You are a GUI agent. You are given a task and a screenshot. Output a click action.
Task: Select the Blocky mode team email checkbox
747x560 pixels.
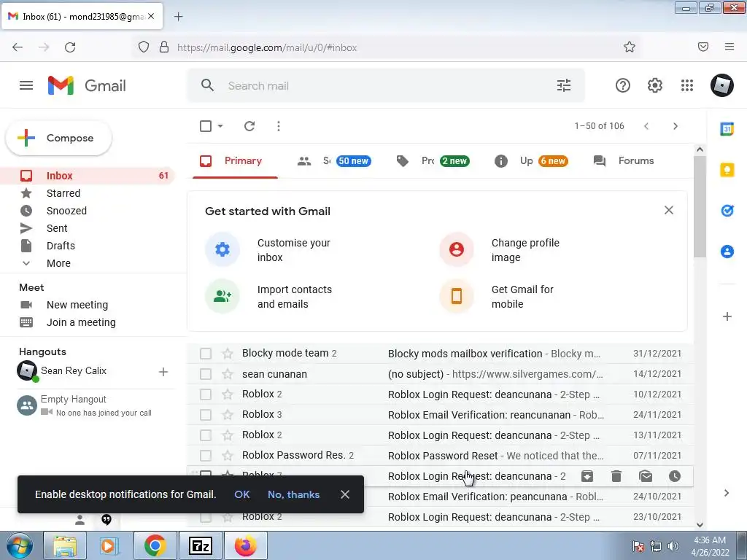(x=206, y=354)
